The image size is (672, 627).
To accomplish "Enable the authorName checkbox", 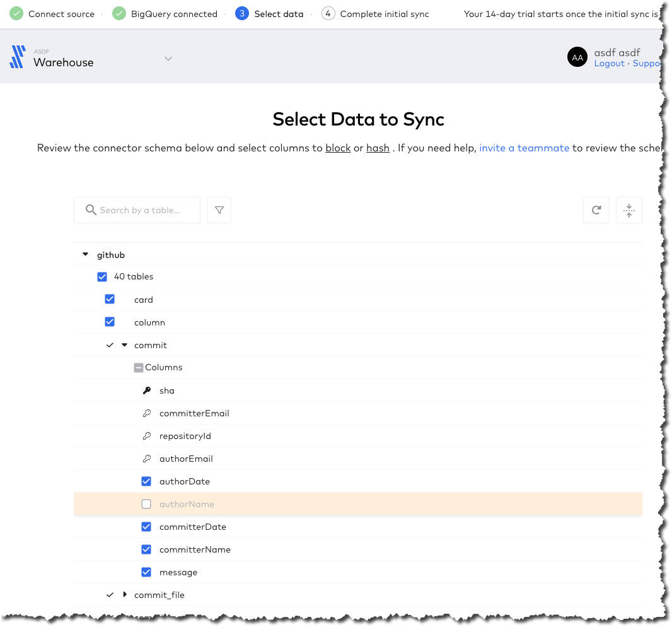I will [x=146, y=504].
